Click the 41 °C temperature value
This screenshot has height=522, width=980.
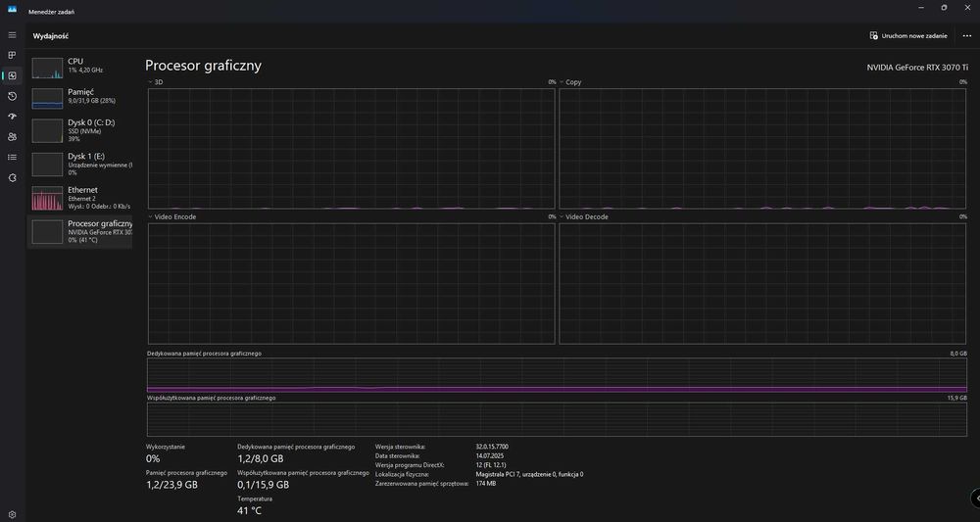point(249,511)
